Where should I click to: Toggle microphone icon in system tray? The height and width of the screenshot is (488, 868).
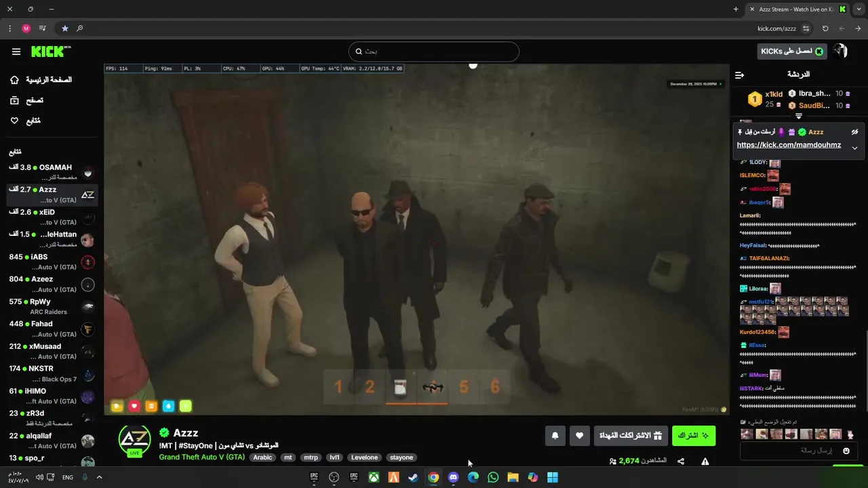click(85, 477)
